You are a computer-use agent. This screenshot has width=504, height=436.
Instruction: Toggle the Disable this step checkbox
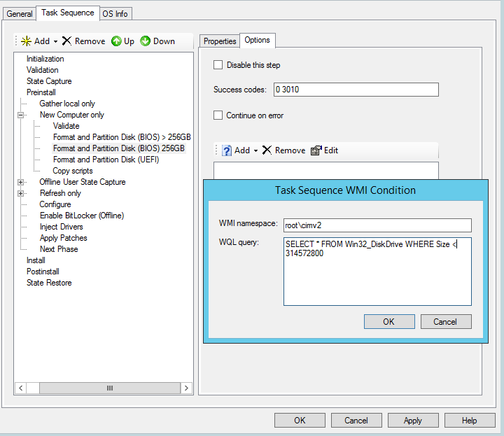pos(218,65)
